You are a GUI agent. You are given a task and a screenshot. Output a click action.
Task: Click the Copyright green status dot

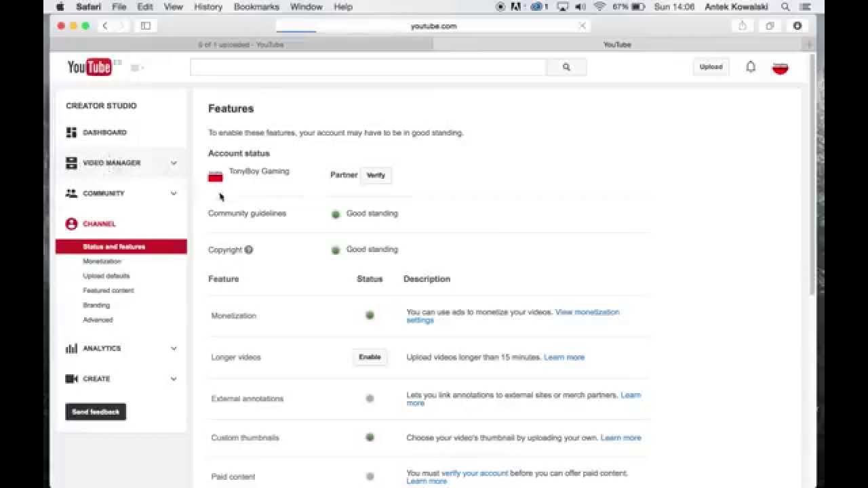335,250
